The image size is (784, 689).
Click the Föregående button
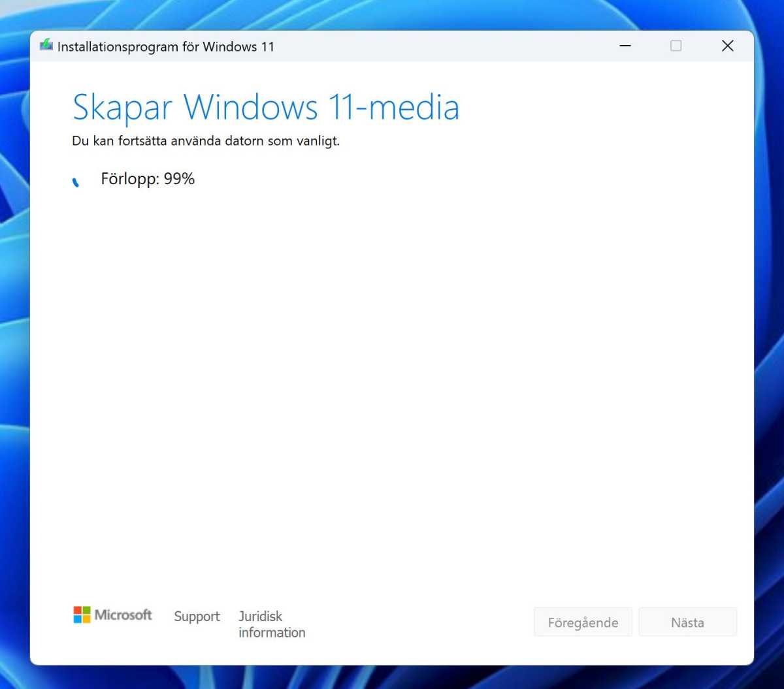point(582,622)
